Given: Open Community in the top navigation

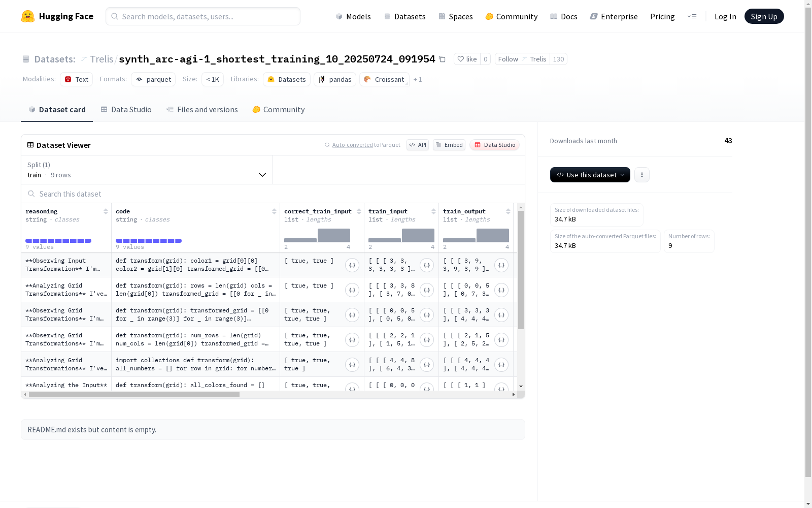Looking at the screenshot, I should point(512,16).
